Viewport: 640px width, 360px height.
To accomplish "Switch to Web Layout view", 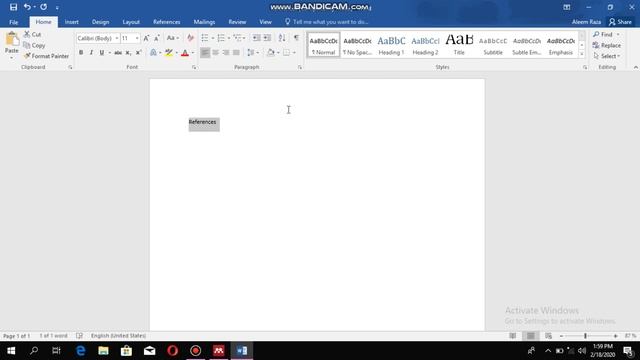I will click(549, 336).
